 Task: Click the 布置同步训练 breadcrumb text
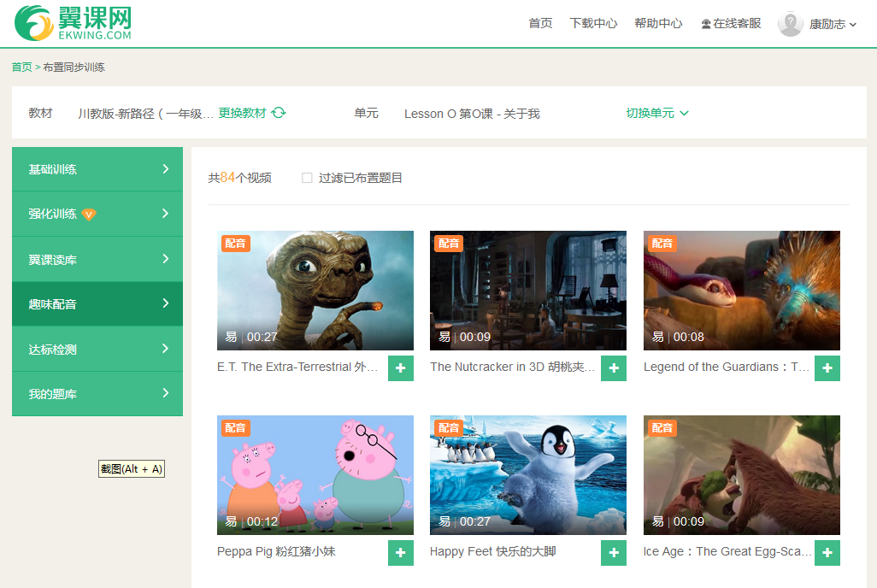click(74, 68)
